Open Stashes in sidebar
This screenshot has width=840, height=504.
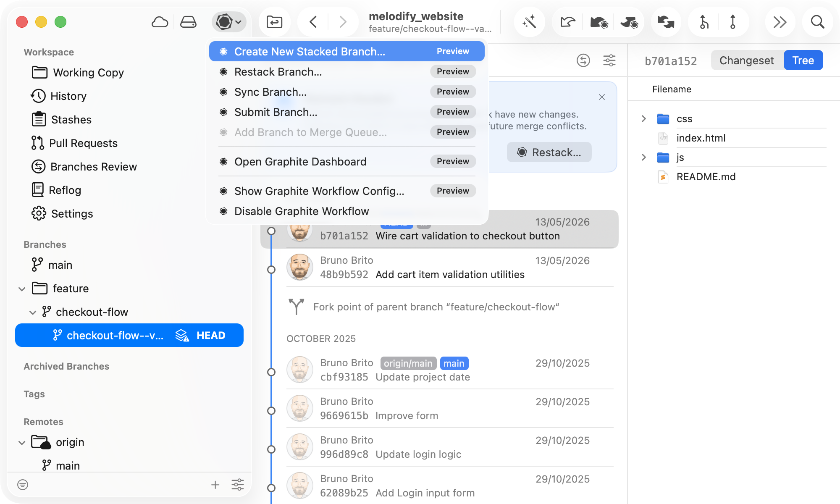point(129,120)
